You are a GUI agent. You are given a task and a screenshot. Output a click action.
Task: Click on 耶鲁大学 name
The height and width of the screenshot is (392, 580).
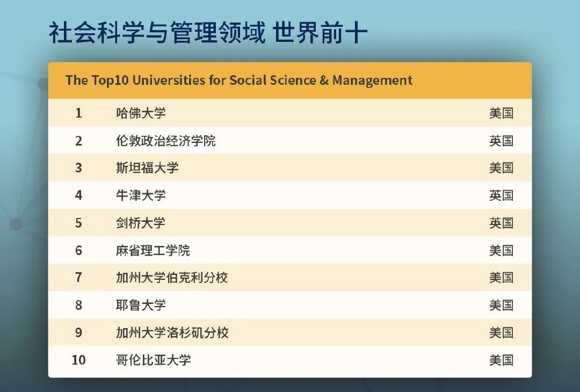point(141,305)
